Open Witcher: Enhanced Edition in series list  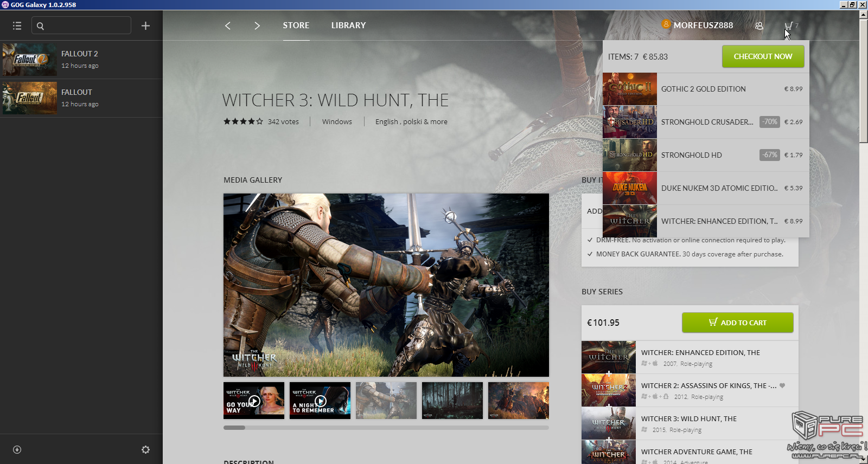(x=690, y=357)
